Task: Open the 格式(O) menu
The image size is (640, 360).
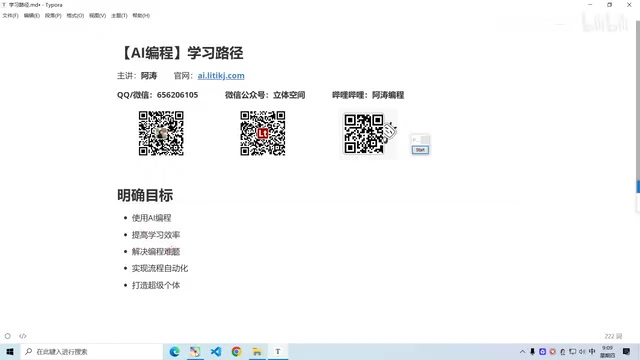Action: [x=75, y=16]
